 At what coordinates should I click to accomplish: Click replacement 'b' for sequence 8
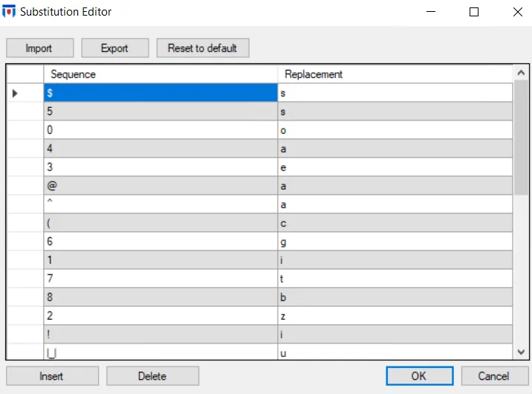coord(395,297)
